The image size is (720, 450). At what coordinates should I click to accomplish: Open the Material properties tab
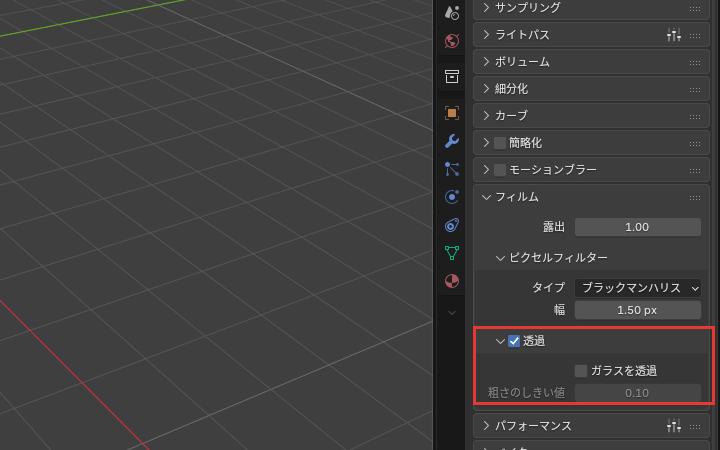(x=452, y=281)
